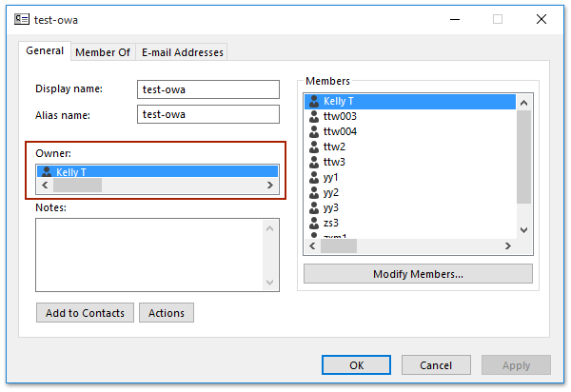Viewport: 571px width, 392px height.
Task: Click the person icon next to ttw3
Action: click(314, 163)
